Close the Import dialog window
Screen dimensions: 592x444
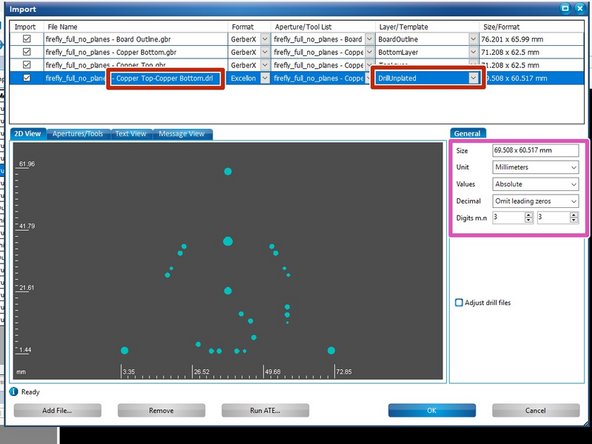pos(580,8)
